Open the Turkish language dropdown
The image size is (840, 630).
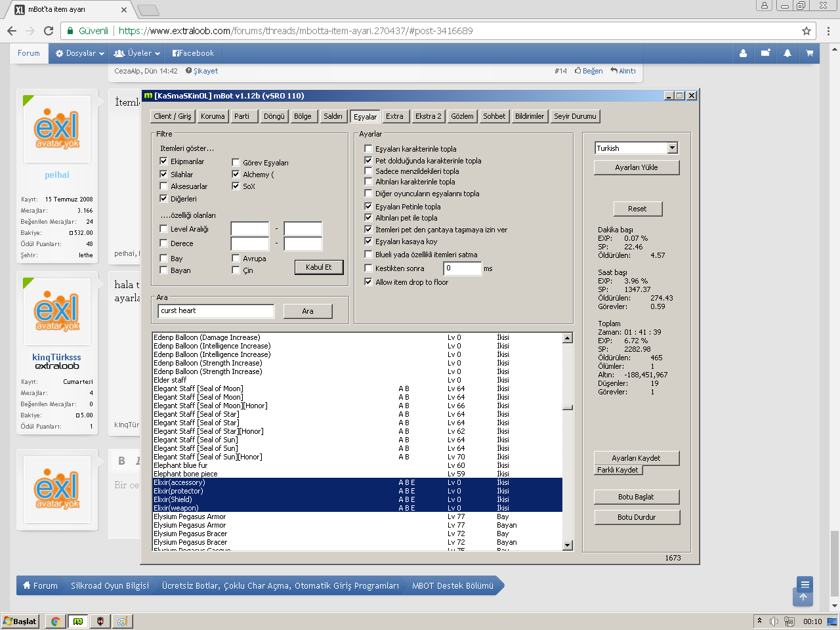click(x=672, y=148)
